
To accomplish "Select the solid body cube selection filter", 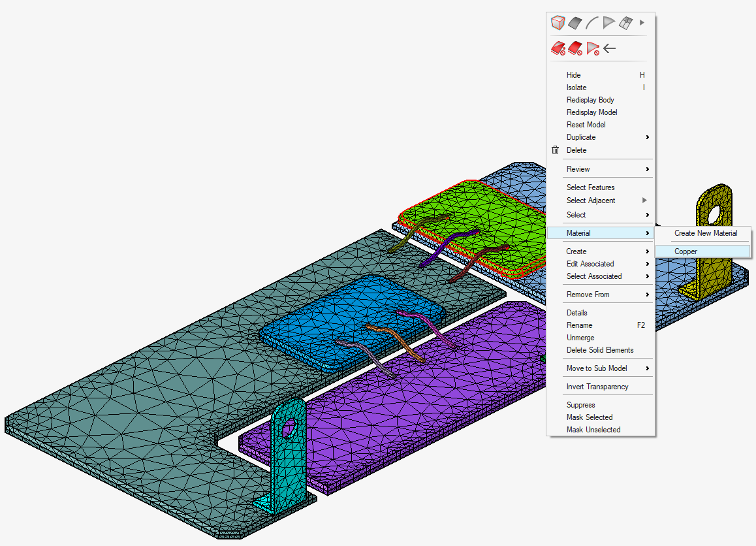I will coord(558,23).
